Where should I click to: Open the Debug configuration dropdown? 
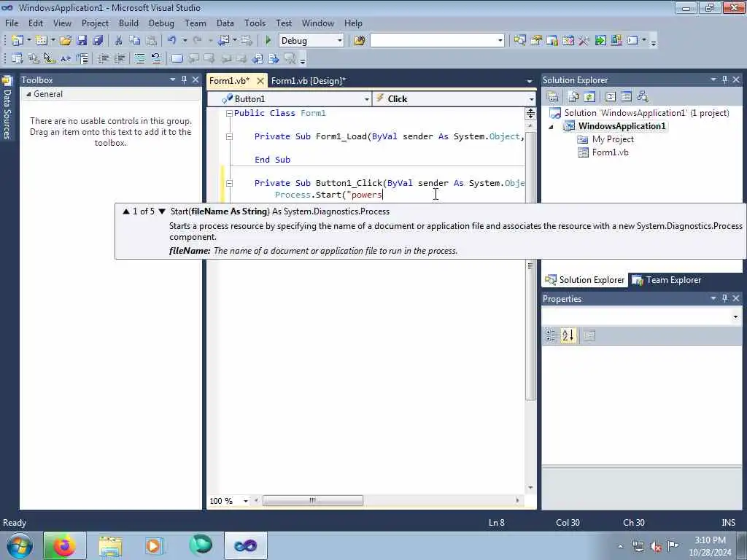[340, 41]
